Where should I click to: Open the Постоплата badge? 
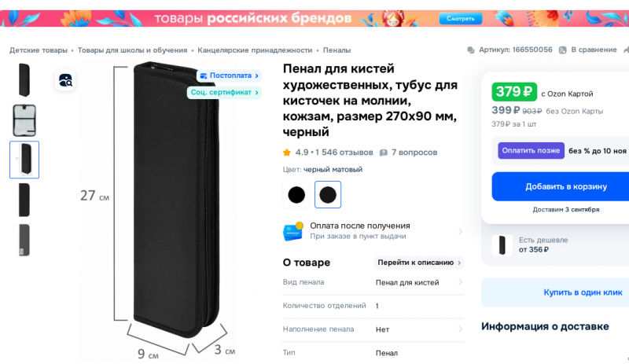(x=229, y=75)
